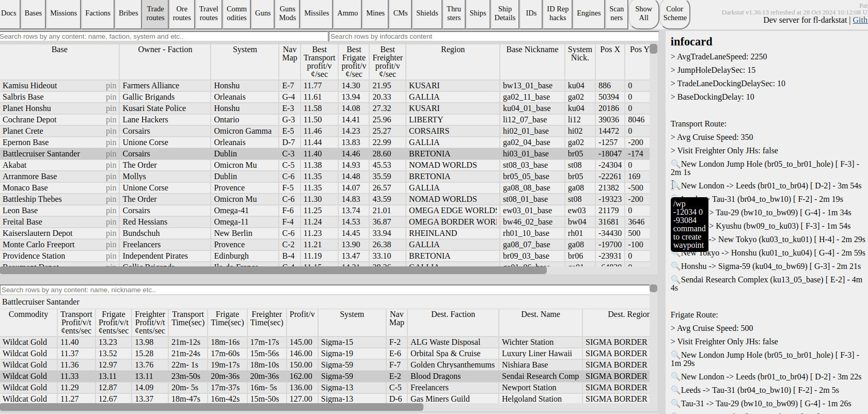Switch to the Missiles tab
Image resolution: width=868 pixels, height=414 pixels.
click(317, 13)
